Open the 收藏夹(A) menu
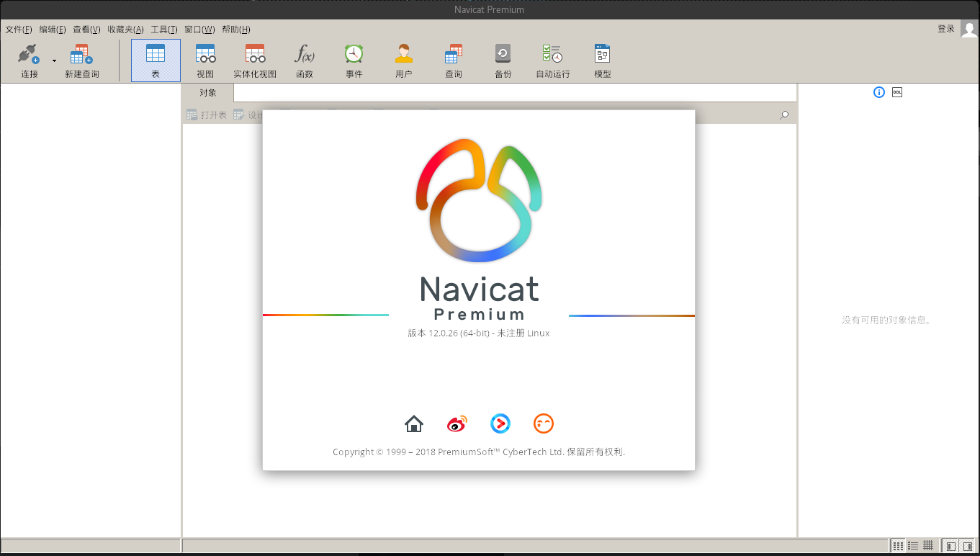980x556 pixels. [x=125, y=30]
